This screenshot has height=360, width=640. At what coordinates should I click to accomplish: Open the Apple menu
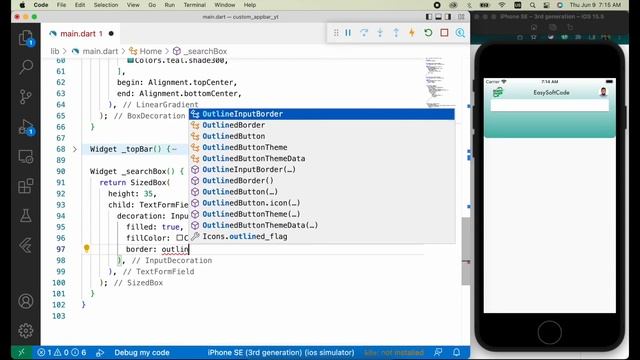click(22, 5)
